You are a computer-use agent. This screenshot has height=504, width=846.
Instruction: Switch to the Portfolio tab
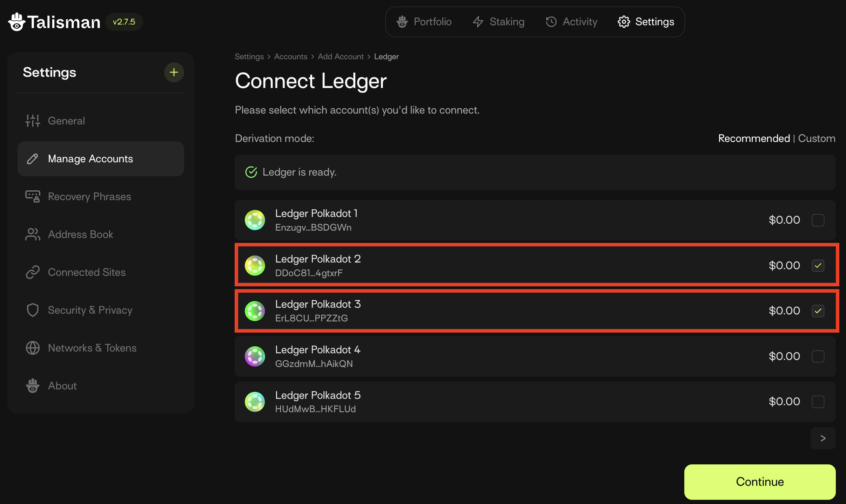tap(424, 22)
